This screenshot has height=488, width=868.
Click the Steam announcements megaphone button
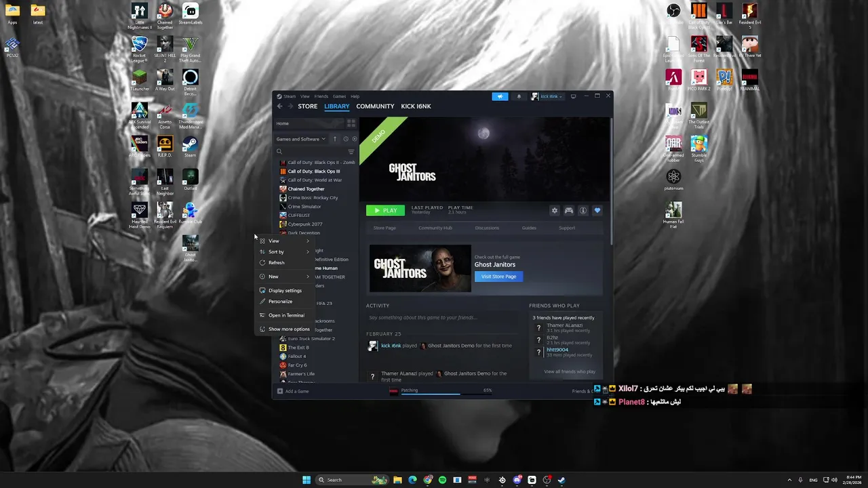[500, 96]
